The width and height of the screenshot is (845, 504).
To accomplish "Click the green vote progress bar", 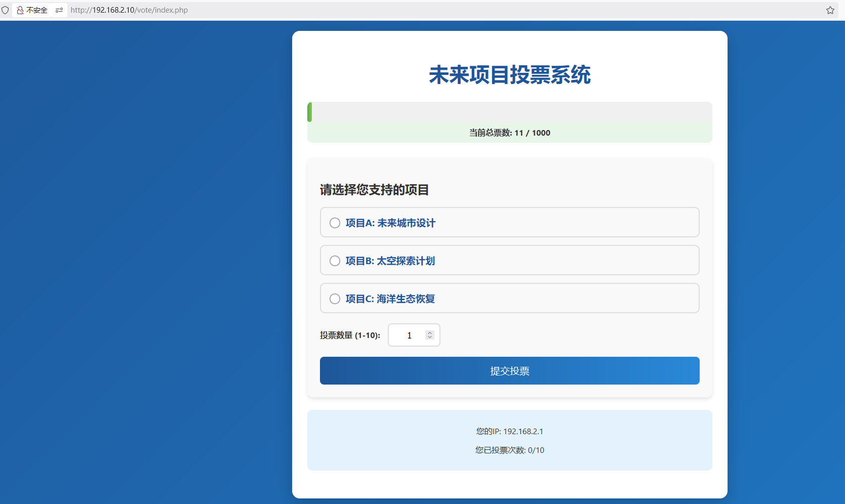I will point(310,112).
